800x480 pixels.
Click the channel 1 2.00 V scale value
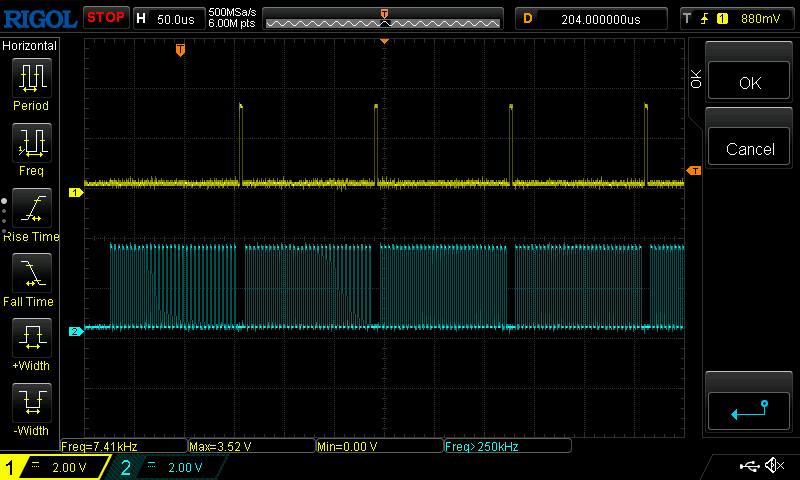69,467
